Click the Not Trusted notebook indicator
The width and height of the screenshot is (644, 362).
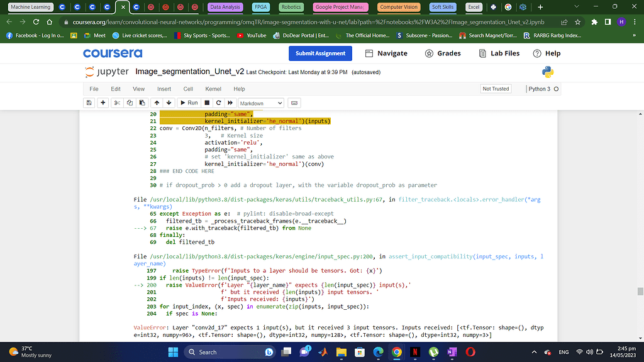click(496, 89)
